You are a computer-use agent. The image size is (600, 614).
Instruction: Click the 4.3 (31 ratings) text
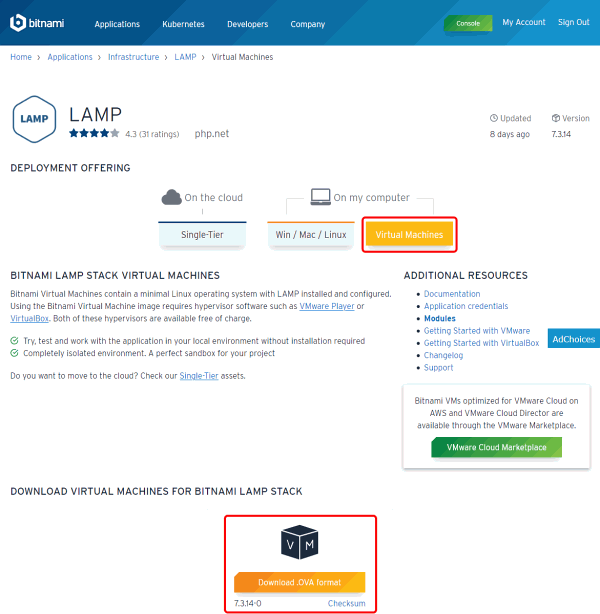152,134
